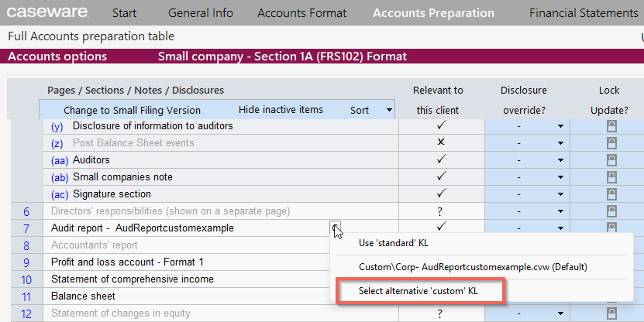This screenshot has width=644, height=322.
Task: Toggle lock icon for Post Balance Sheet events
Action: [611, 142]
